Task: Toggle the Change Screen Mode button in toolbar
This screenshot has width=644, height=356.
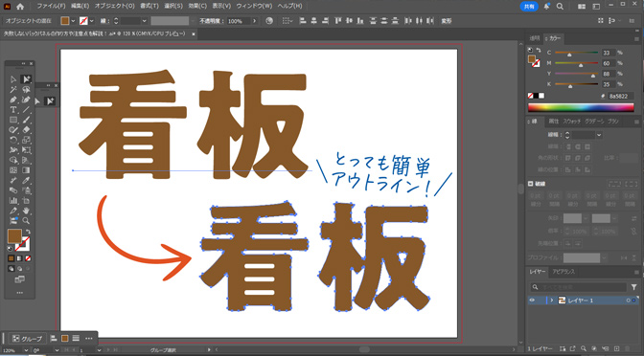Action: pos(19,279)
